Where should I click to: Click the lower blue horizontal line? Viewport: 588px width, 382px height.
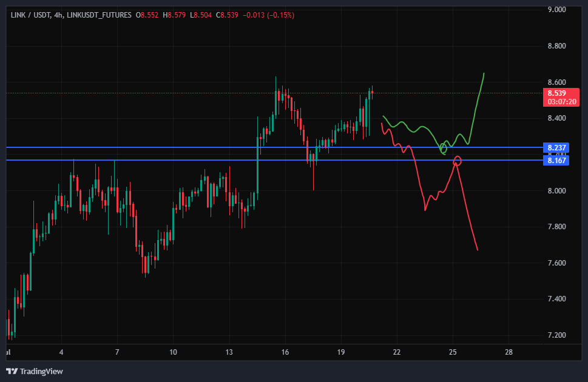pyautogui.click(x=274, y=160)
